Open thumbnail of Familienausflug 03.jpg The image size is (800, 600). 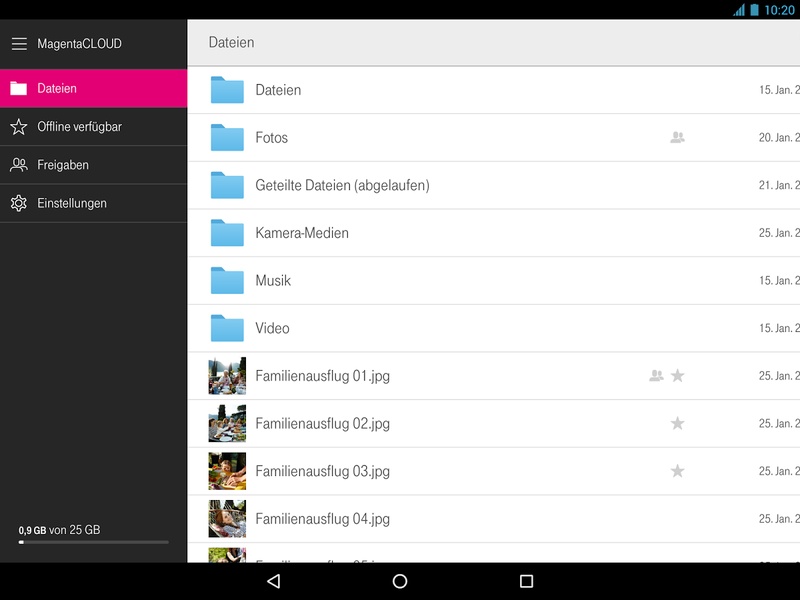point(227,471)
